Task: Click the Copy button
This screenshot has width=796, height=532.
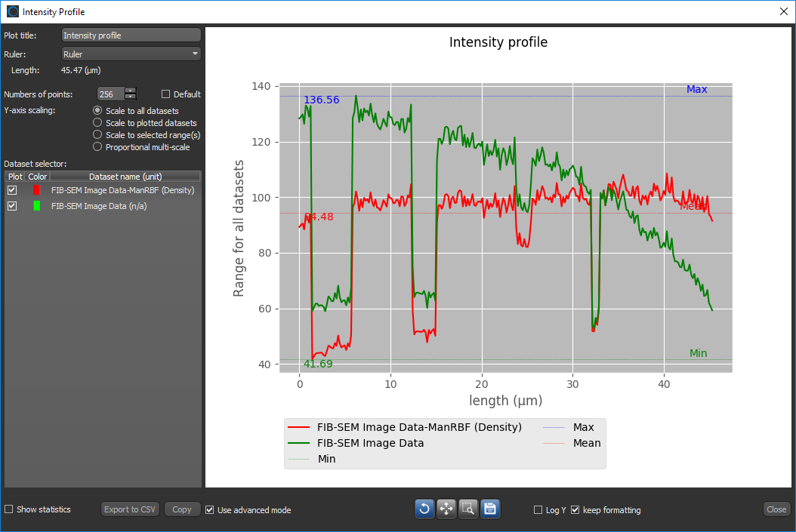Action: click(x=182, y=509)
